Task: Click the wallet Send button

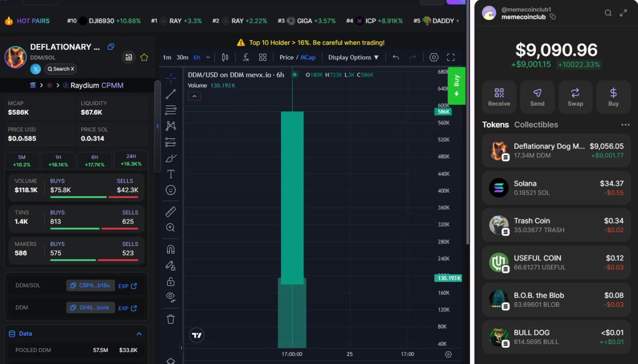Action: click(537, 97)
